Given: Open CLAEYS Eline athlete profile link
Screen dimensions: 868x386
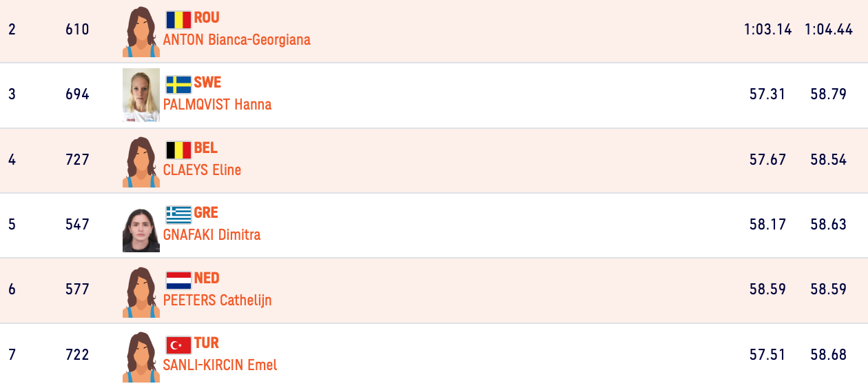Looking at the screenshot, I should (202, 170).
